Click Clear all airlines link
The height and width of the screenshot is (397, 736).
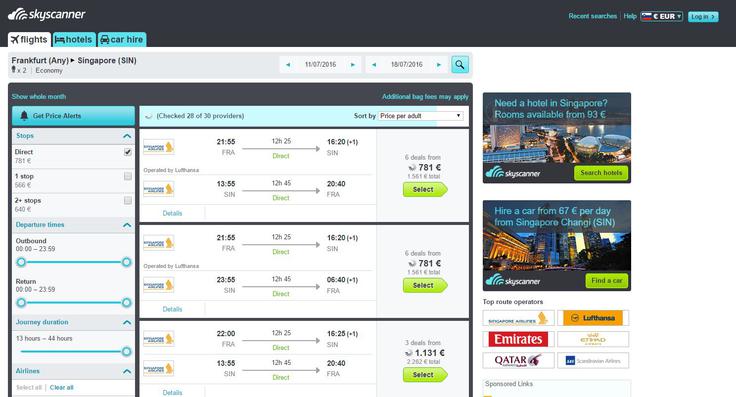click(x=61, y=388)
